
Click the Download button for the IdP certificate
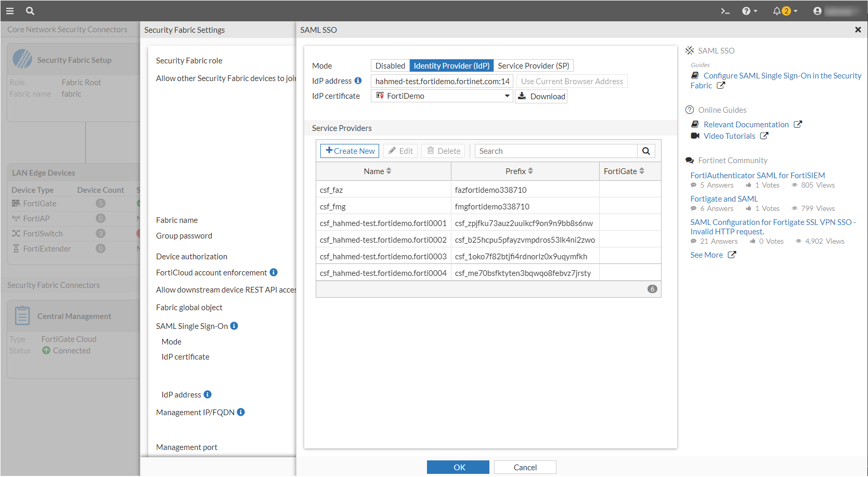tap(541, 96)
